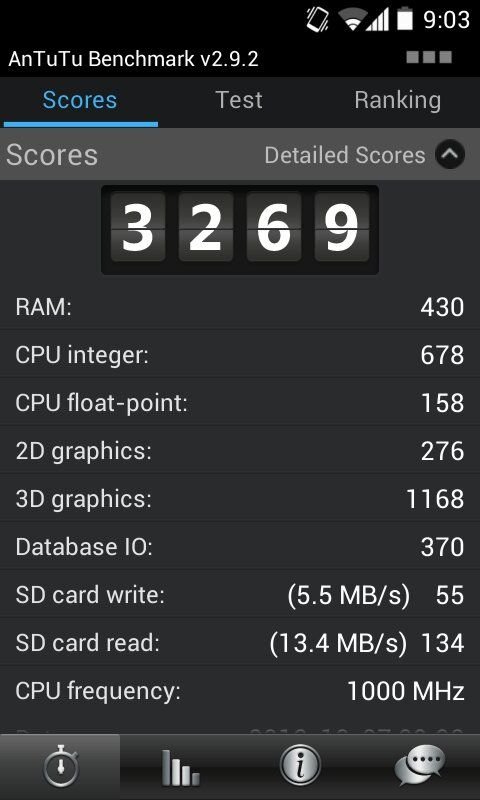Switch to the Test tab
The width and height of the screenshot is (480, 800).
(x=239, y=100)
